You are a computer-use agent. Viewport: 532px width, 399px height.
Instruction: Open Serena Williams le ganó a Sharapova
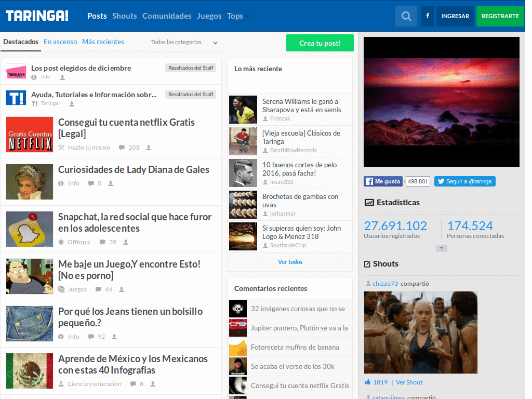302,105
